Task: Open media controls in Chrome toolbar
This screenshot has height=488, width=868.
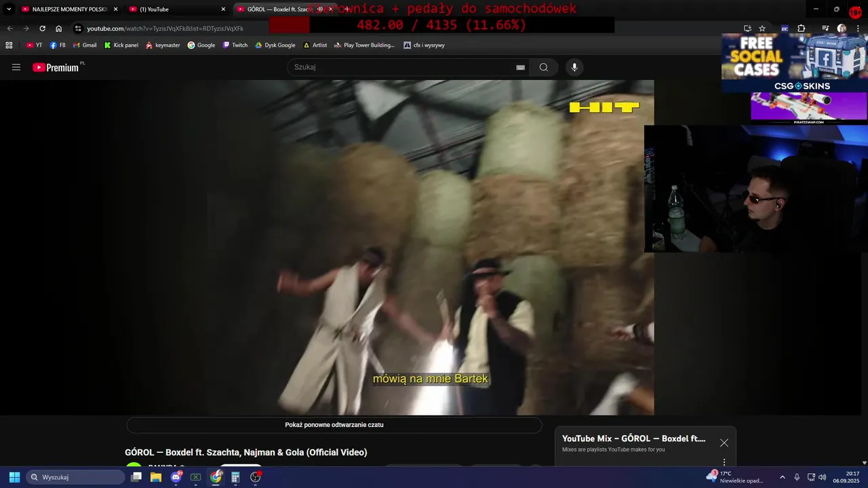Action: 825,28
